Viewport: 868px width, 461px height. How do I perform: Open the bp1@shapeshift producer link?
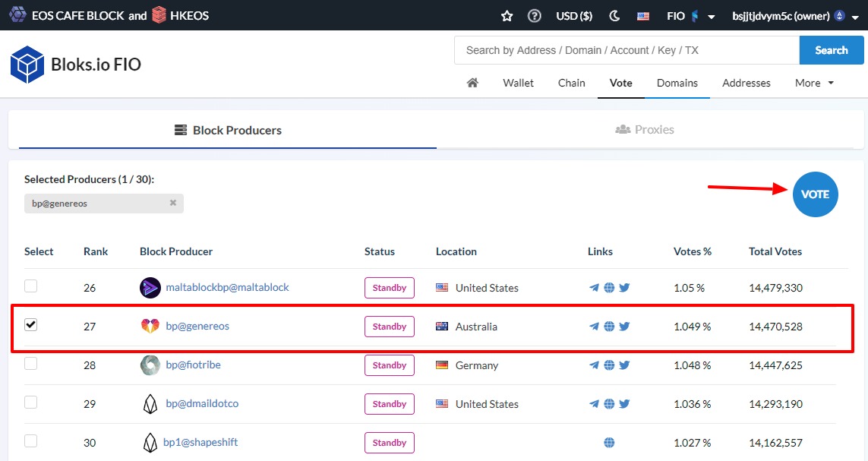pos(200,442)
